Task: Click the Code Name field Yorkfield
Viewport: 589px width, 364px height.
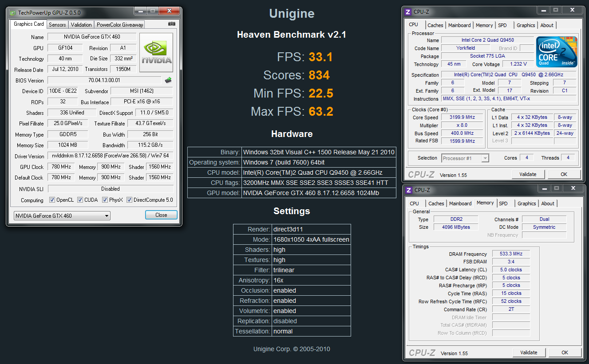Action: [x=466, y=48]
